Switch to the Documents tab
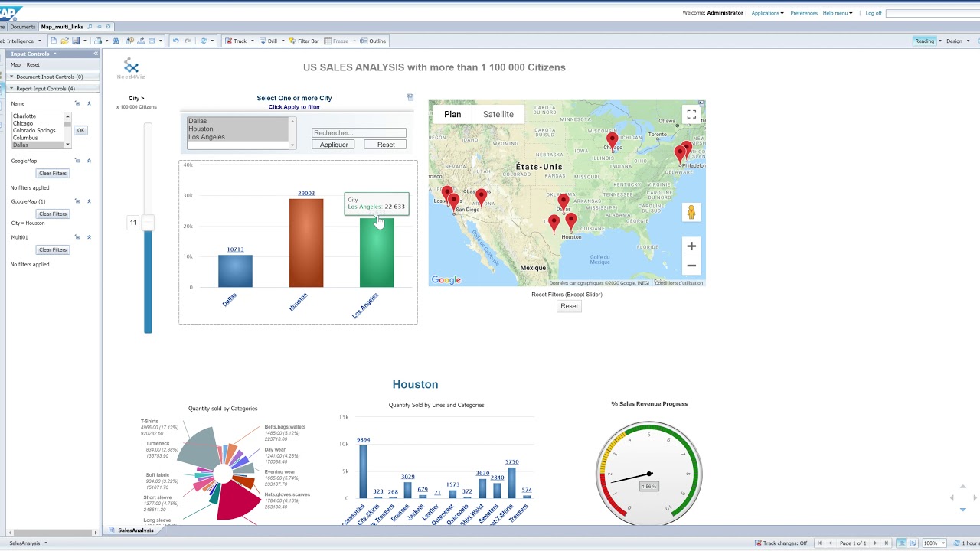The height and width of the screenshot is (551, 980). 22,27
